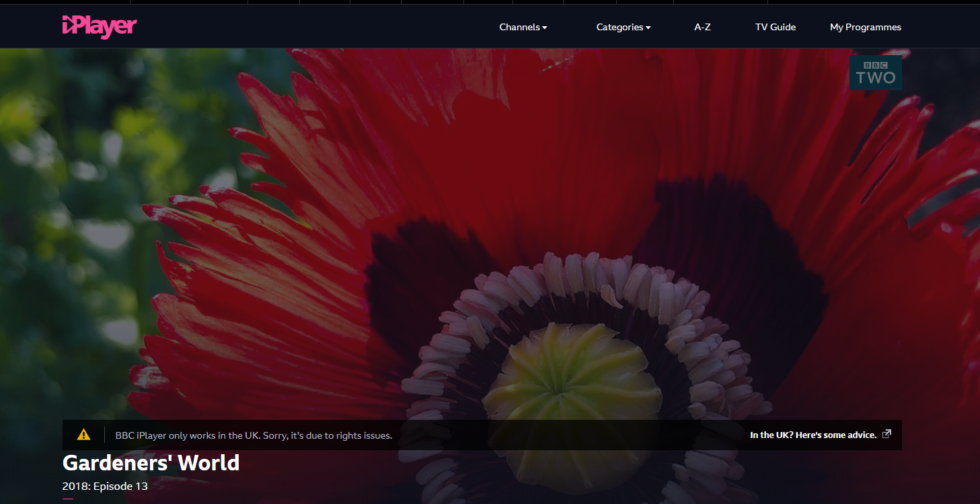
Task: Click the yellow warning triangle icon
Action: 83,435
